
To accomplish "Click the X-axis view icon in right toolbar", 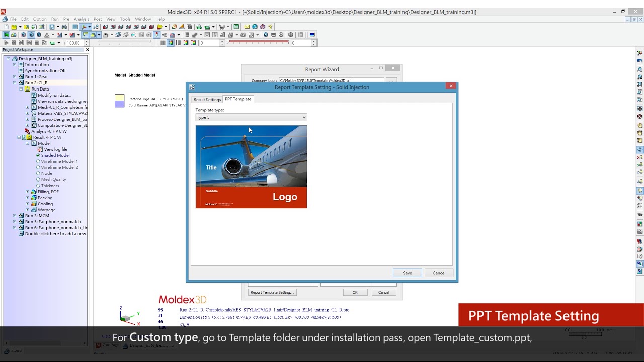I will (640, 157).
